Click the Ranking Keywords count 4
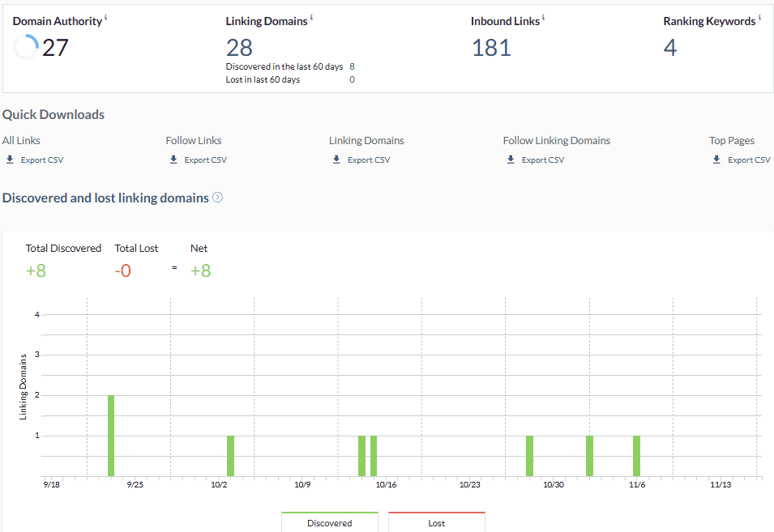Screen dimensions: 774x532 point(670,48)
